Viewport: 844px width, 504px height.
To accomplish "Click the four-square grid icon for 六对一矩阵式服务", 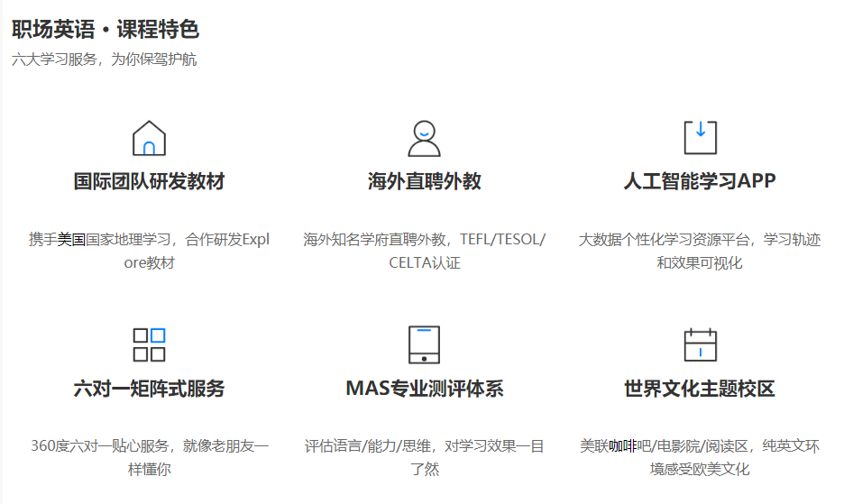I will point(149,344).
